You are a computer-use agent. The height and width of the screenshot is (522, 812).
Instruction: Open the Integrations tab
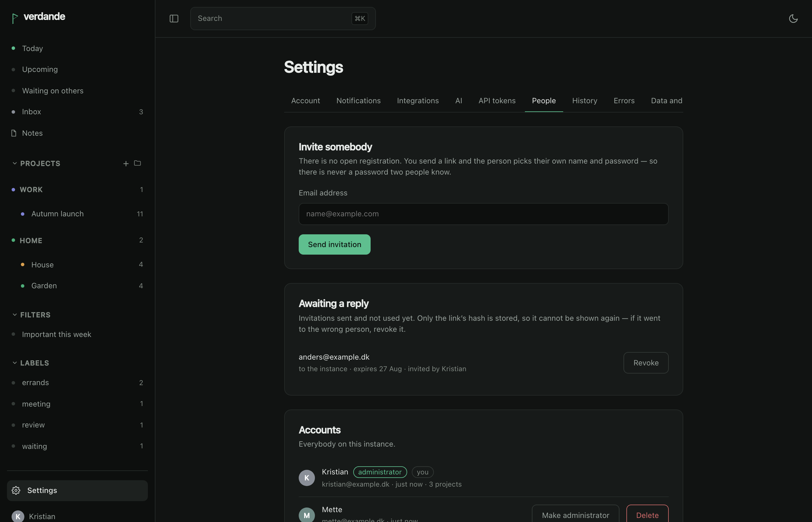(418, 101)
